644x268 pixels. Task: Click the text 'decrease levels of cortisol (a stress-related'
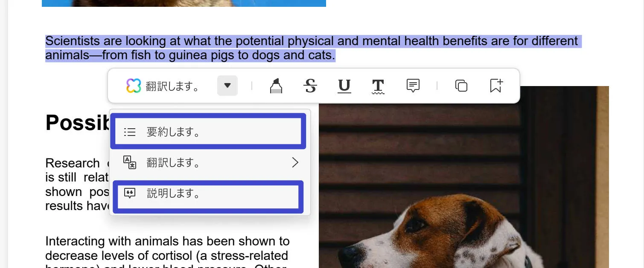point(166,256)
